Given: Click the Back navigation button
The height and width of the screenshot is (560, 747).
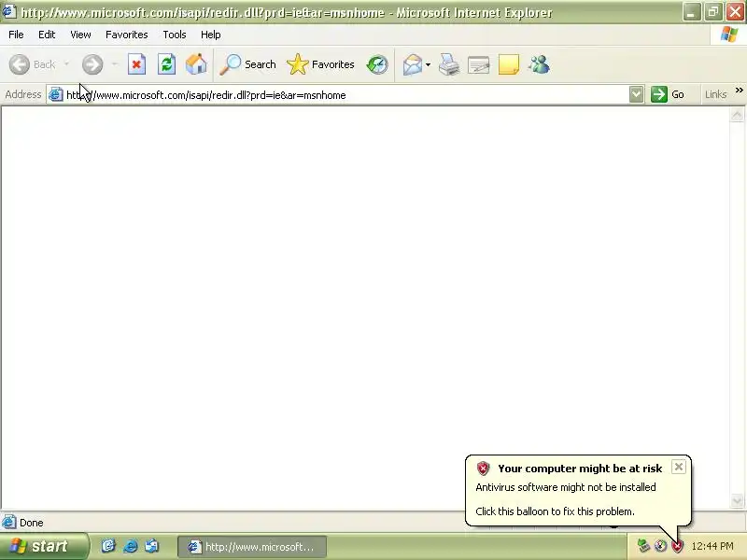Looking at the screenshot, I should pyautogui.click(x=33, y=64).
